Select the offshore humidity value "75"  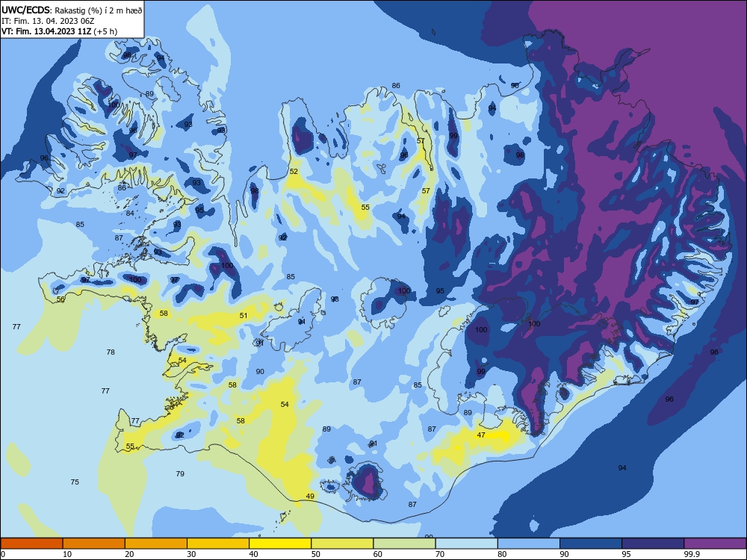75,482
